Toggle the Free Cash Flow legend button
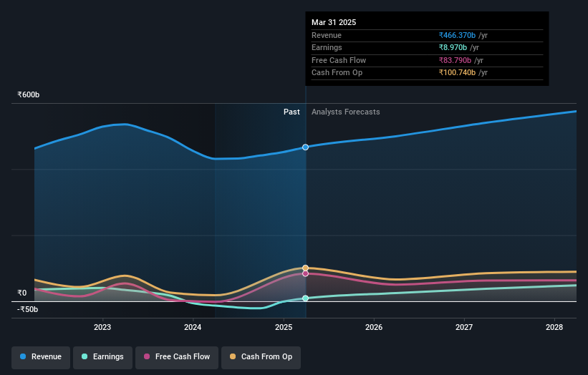Screen dimensions: 588x375 point(177,357)
